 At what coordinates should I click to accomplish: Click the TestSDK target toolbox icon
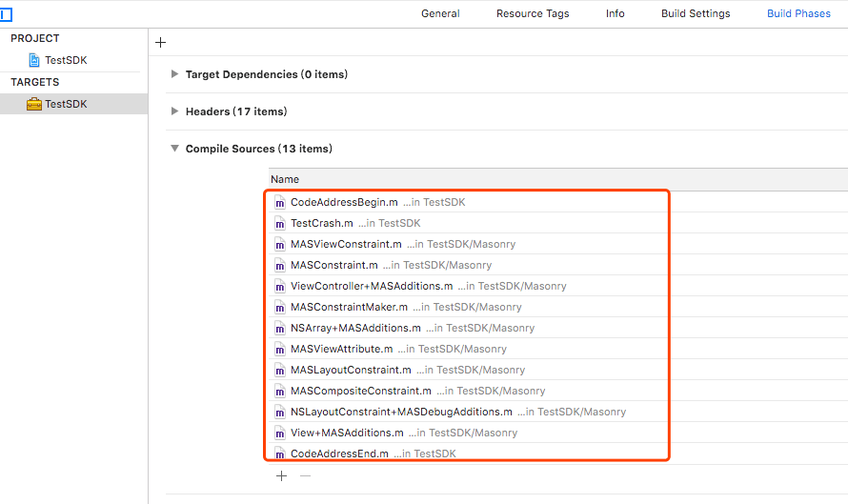tap(34, 104)
